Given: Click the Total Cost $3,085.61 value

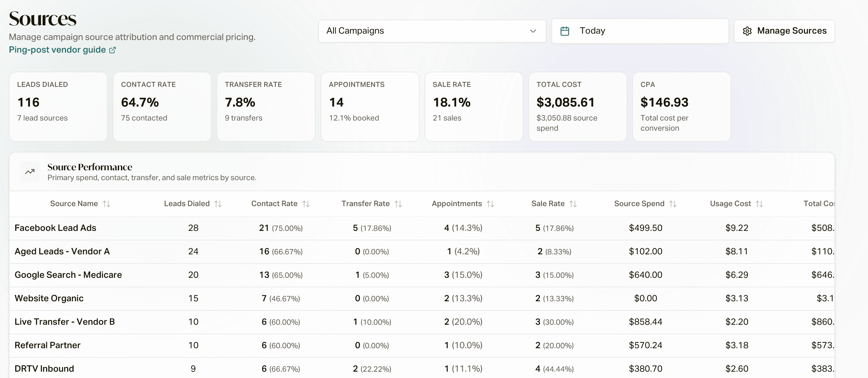Looking at the screenshot, I should (565, 102).
